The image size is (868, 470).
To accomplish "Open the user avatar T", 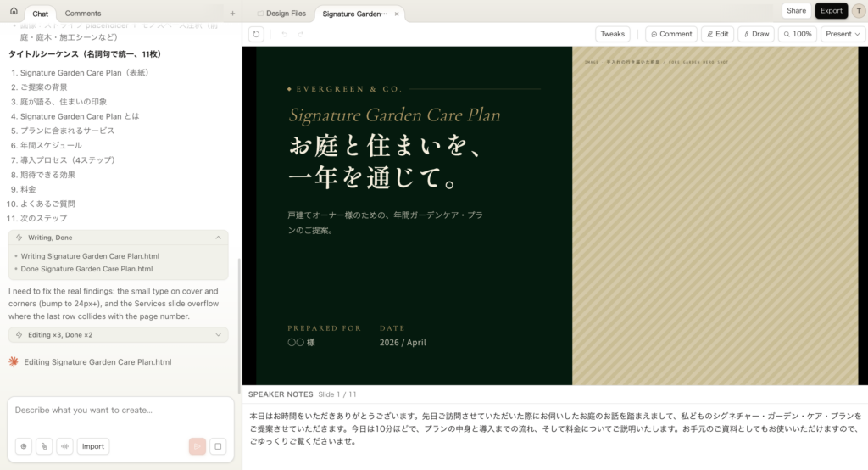I will tap(858, 11).
